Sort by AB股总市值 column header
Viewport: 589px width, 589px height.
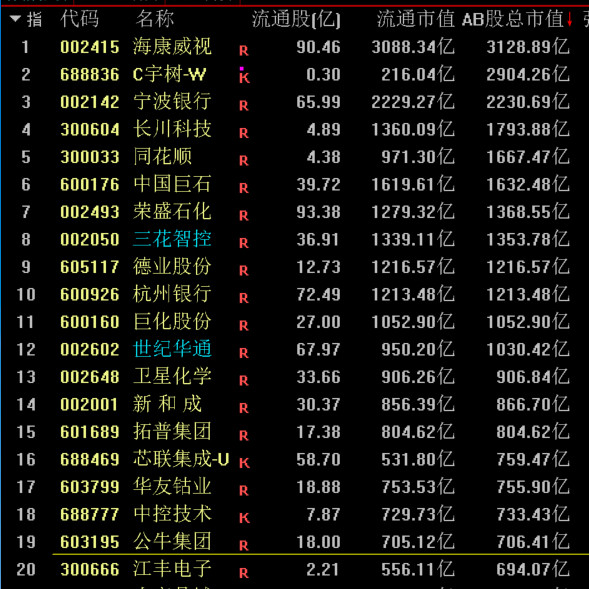513,19
